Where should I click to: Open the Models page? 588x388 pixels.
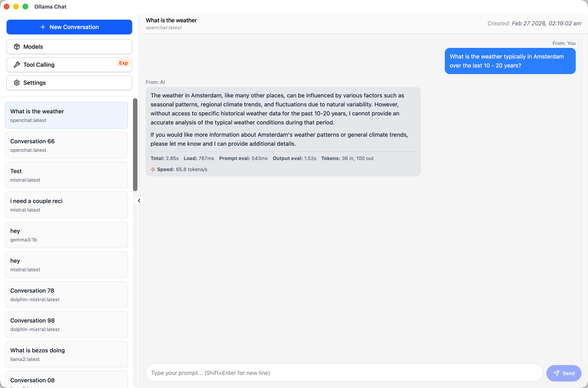point(69,46)
